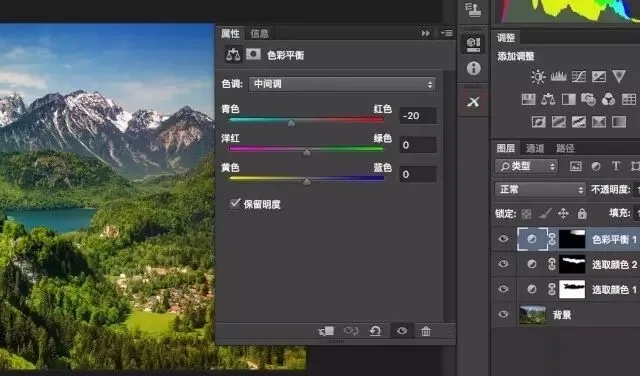Image resolution: width=640 pixels, height=376 pixels.
Task: Click the Cyan-Red slider handle
Action: pyautogui.click(x=291, y=123)
